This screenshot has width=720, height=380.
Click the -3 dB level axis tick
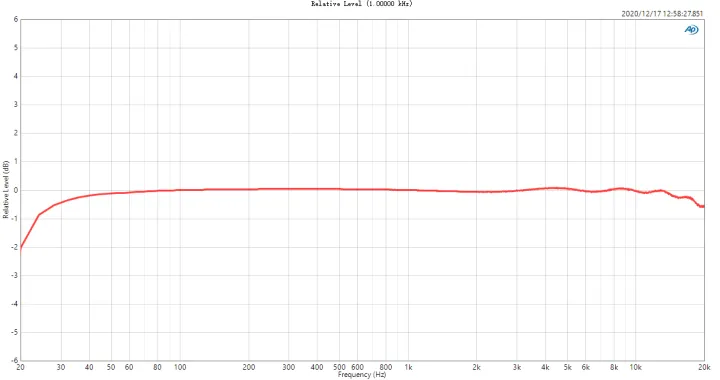(15, 275)
